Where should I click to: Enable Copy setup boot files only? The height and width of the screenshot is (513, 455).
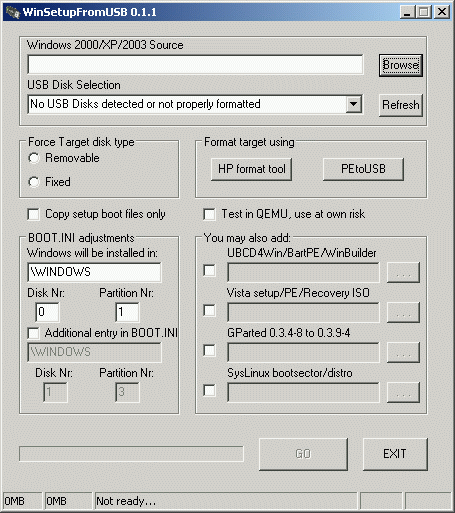point(33,214)
